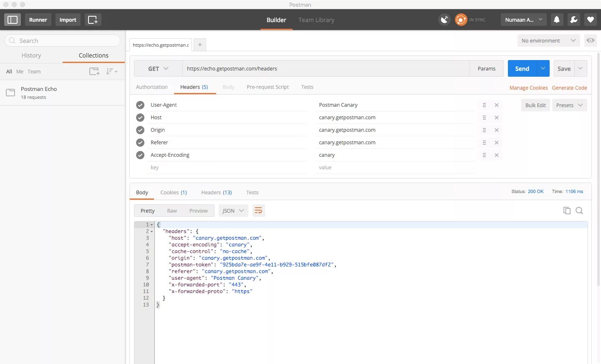Screen dimensions: 601x364
Task: Click the new header key field
Action: click(x=228, y=168)
